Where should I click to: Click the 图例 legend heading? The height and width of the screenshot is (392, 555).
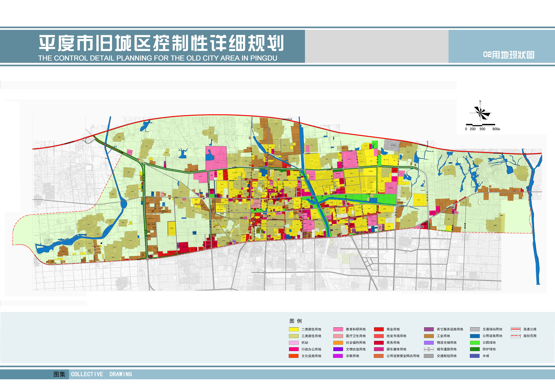point(296,321)
